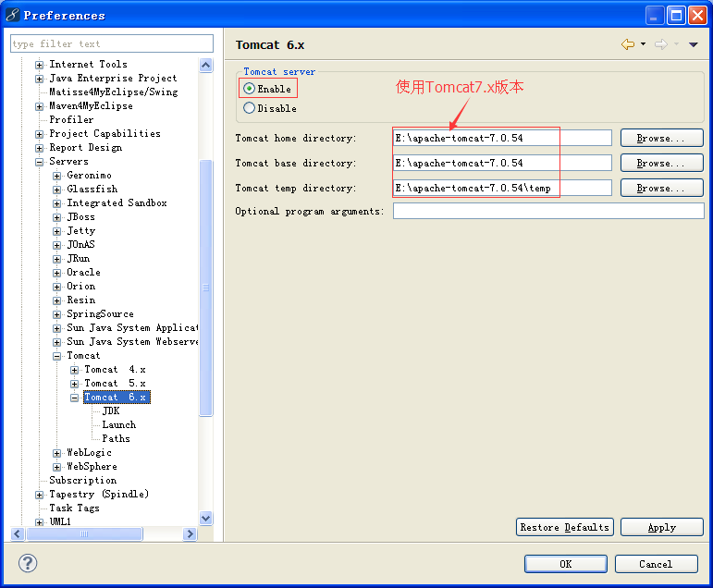
Task: Select the Enable radio button
Action: [249, 88]
